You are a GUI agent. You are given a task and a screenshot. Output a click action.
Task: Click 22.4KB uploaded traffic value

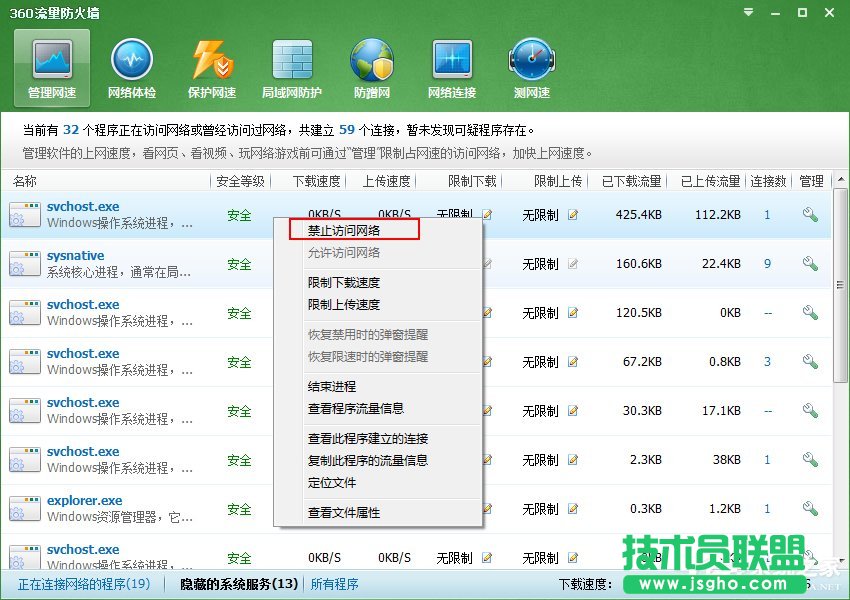(721, 264)
